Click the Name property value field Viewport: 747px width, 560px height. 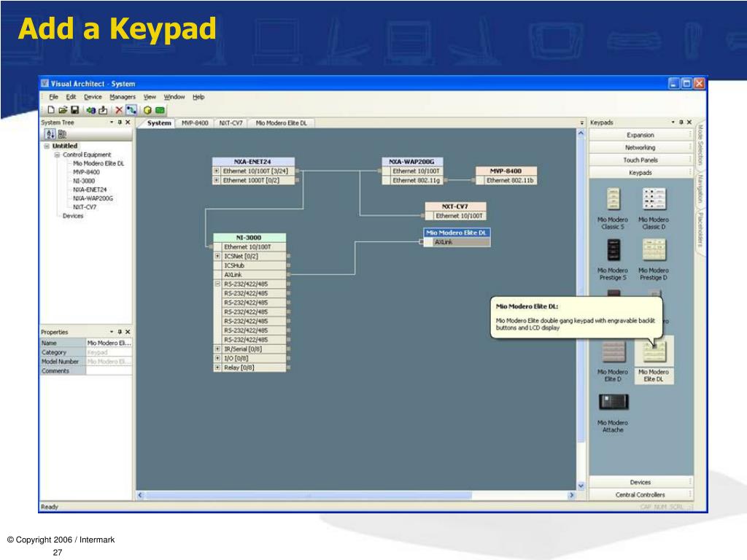[109, 343]
